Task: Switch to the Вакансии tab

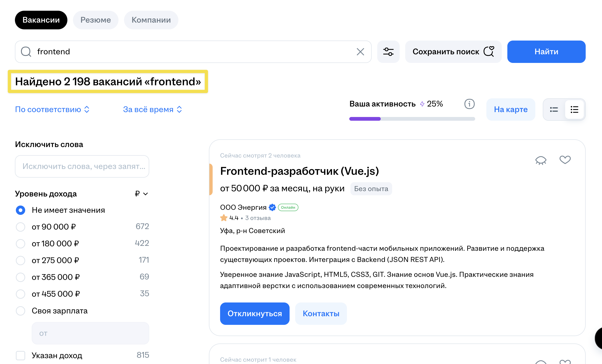Action: click(x=41, y=20)
